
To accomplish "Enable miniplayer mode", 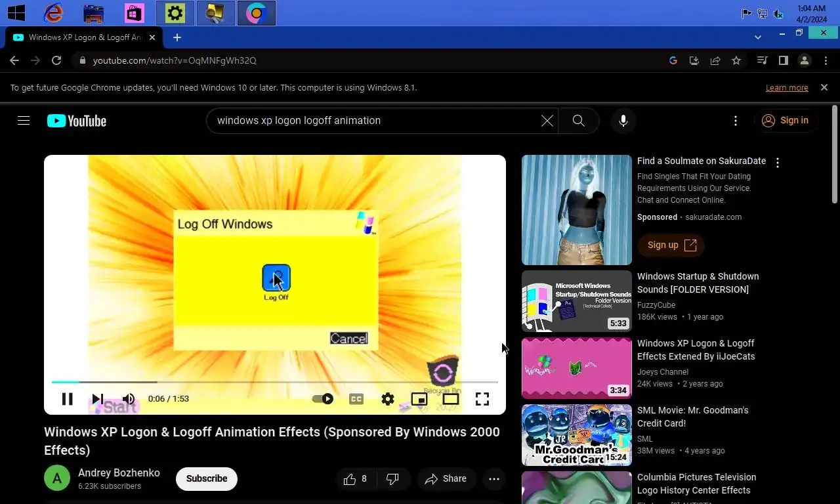I will click(x=419, y=399).
